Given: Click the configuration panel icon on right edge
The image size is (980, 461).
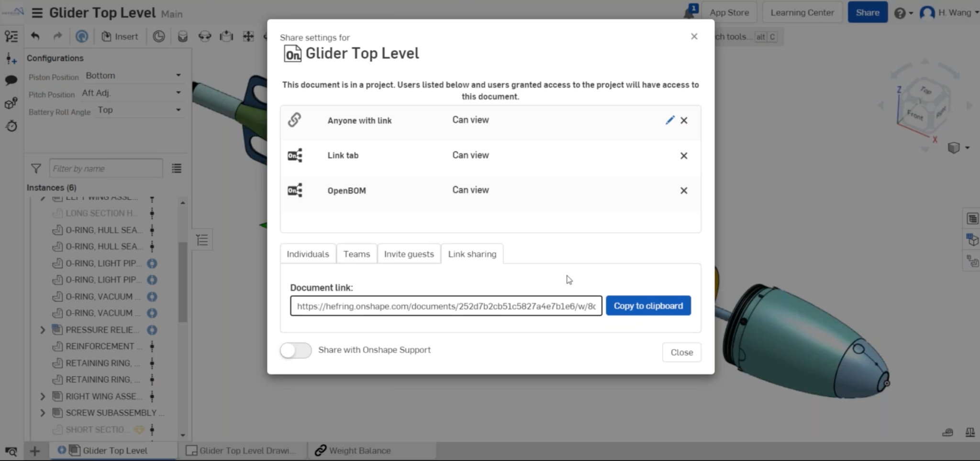Looking at the screenshot, I should click(972, 239).
